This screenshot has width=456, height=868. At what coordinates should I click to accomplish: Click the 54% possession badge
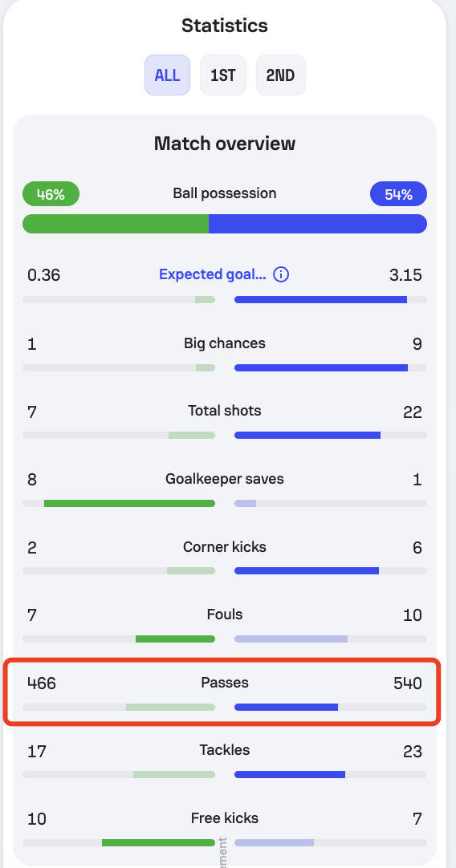tap(398, 194)
